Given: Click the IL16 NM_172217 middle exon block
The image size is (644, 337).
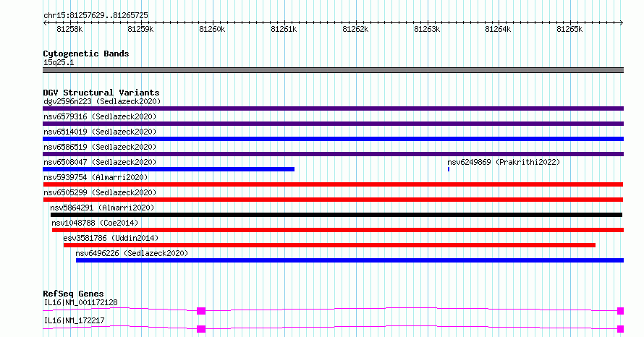Looking at the screenshot, I should [x=201, y=329].
